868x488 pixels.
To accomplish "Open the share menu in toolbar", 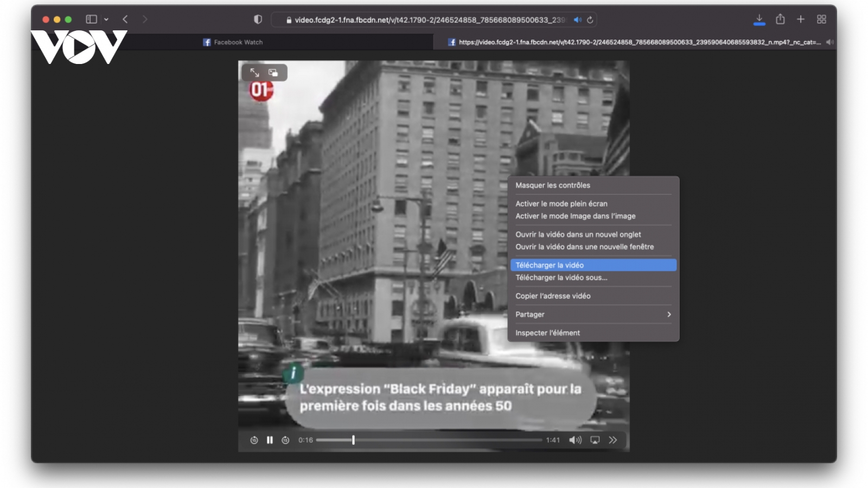I will click(780, 20).
